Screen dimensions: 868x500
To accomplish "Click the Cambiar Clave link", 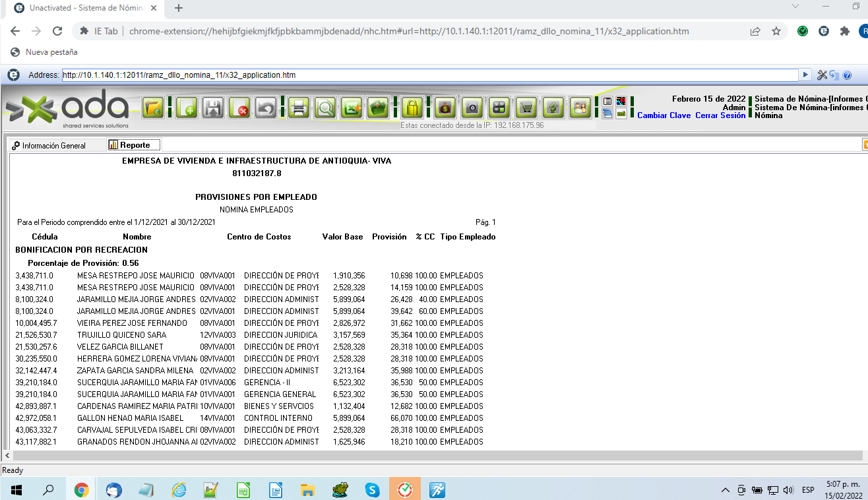I will click(x=664, y=115).
